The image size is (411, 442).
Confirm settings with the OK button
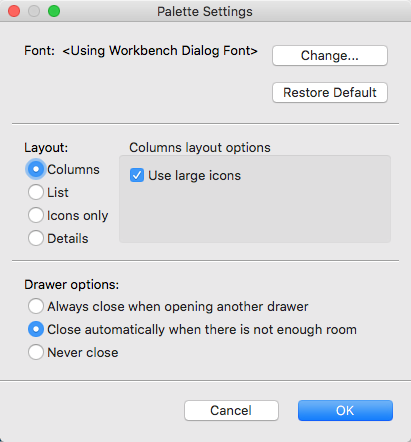click(x=345, y=410)
